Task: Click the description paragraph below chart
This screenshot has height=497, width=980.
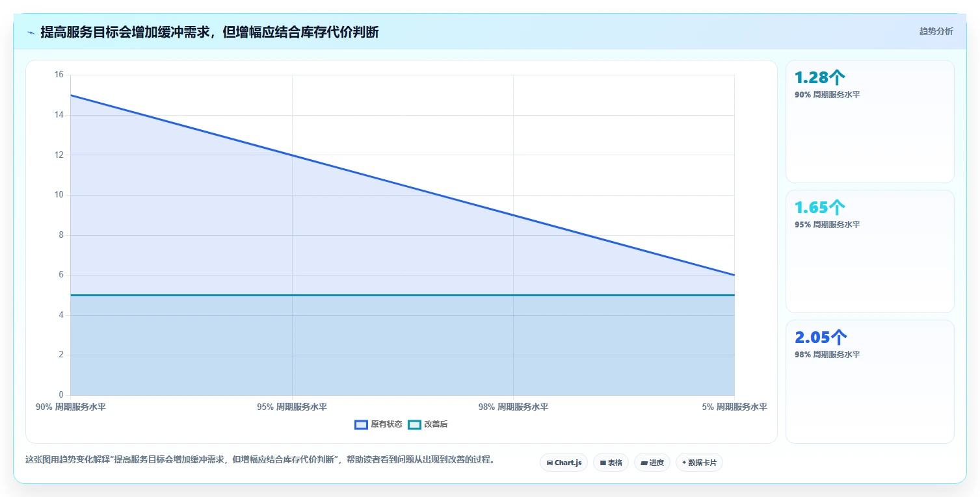Action: click(262, 460)
